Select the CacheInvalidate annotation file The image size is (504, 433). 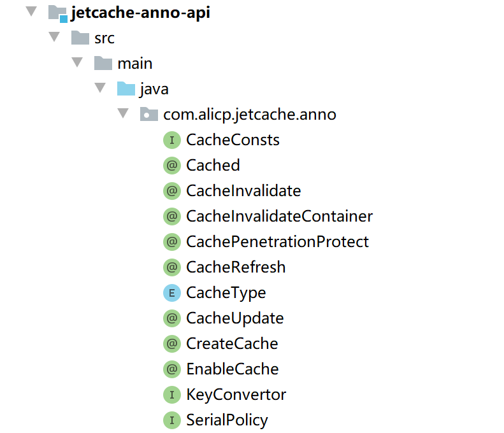tap(243, 191)
